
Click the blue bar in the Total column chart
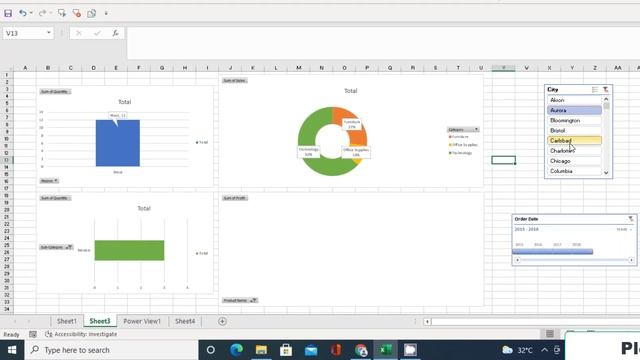coord(118,143)
